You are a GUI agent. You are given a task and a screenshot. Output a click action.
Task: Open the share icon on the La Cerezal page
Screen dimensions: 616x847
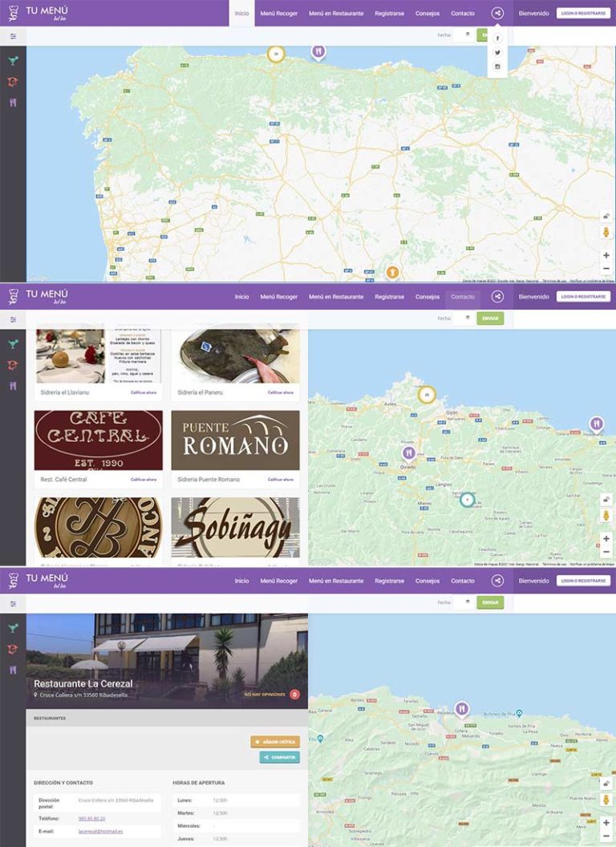[x=497, y=581]
